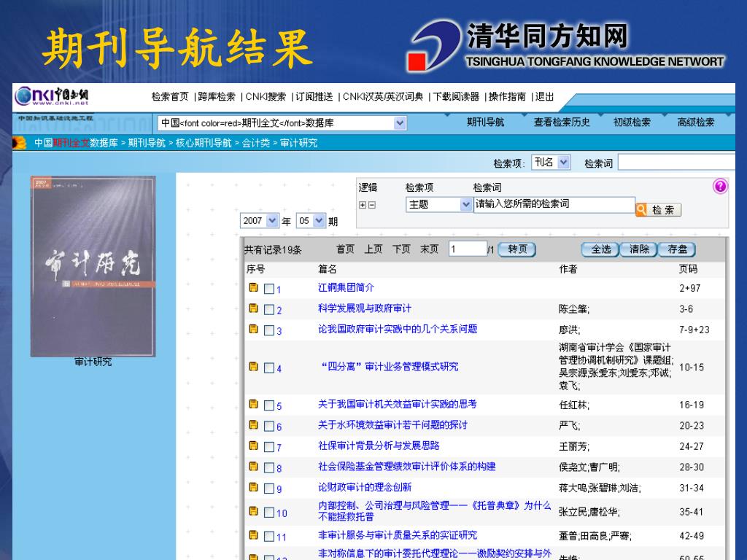Click the 下页 next page link

point(401,249)
